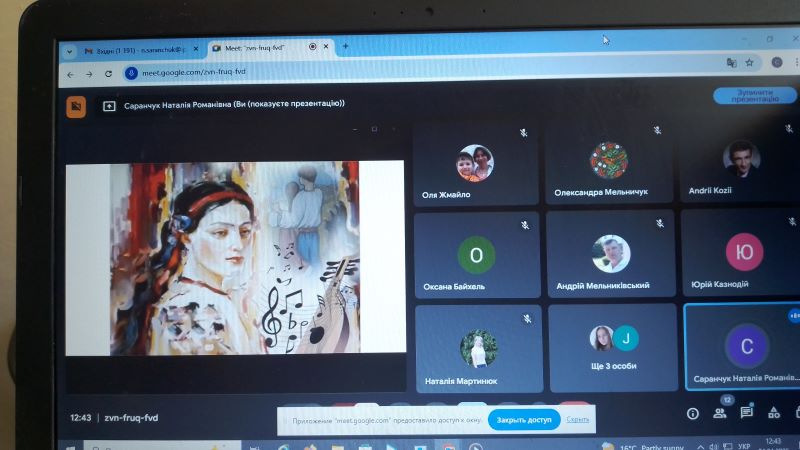Viewport: 800px width, 450px height.
Task: Close the Meet tab
Action: pyautogui.click(x=326, y=46)
